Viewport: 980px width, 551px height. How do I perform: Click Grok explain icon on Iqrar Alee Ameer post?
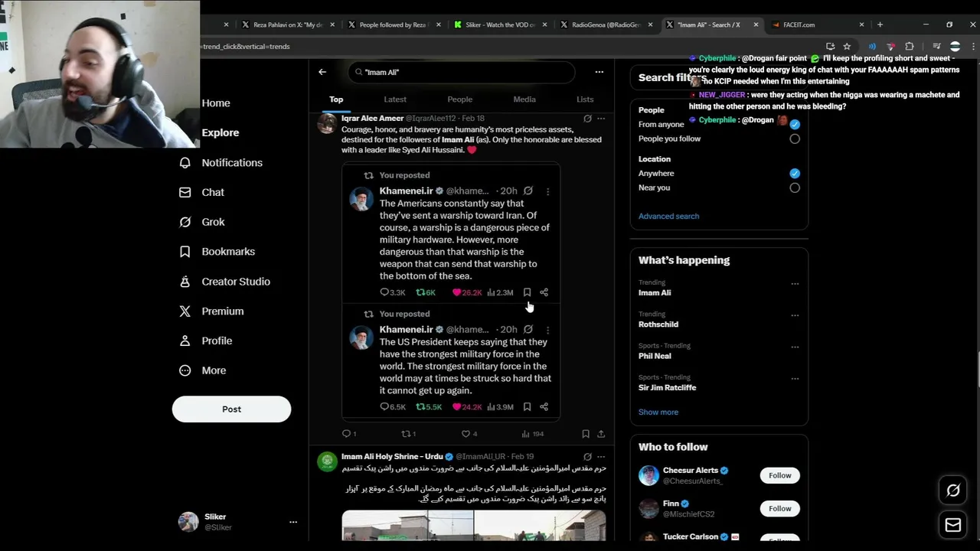click(x=587, y=119)
